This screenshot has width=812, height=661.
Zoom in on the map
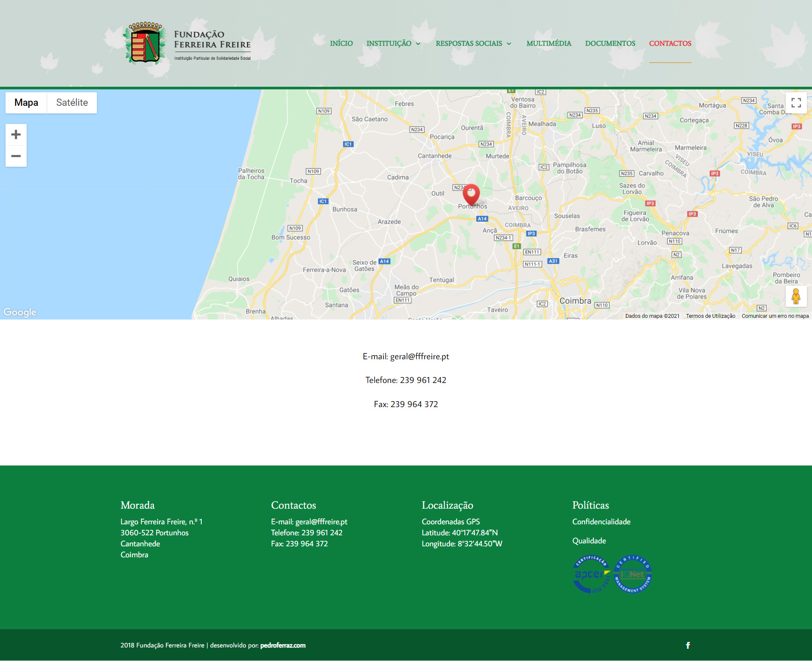pos(16,135)
